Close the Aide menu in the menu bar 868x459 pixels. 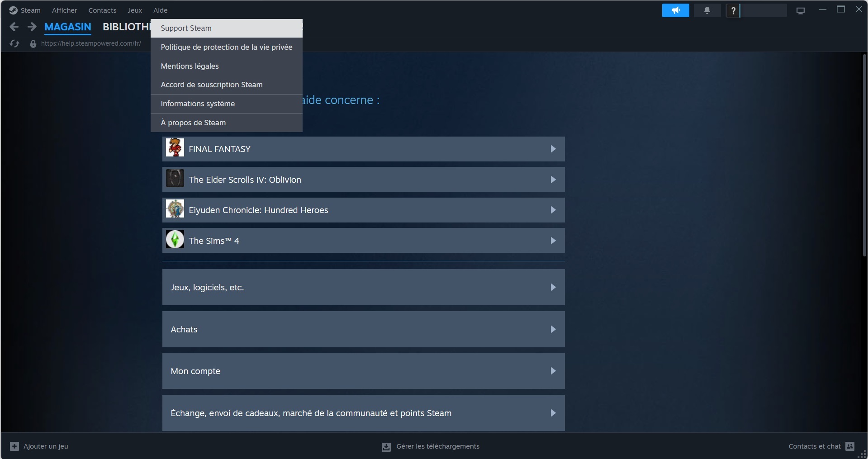(160, 10)
